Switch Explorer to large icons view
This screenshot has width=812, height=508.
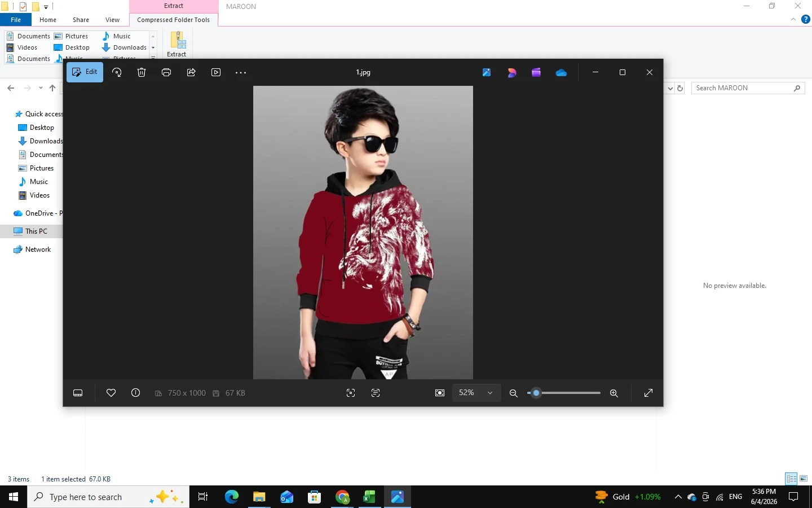pos(804,479)
